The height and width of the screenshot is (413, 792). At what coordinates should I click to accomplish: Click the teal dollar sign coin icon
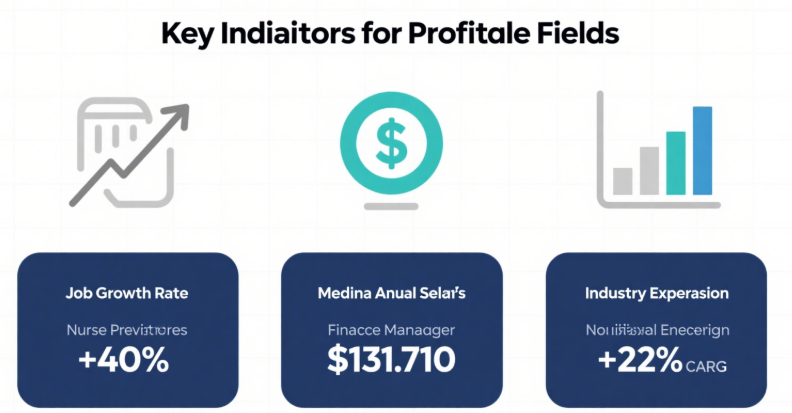coord(391,144)
